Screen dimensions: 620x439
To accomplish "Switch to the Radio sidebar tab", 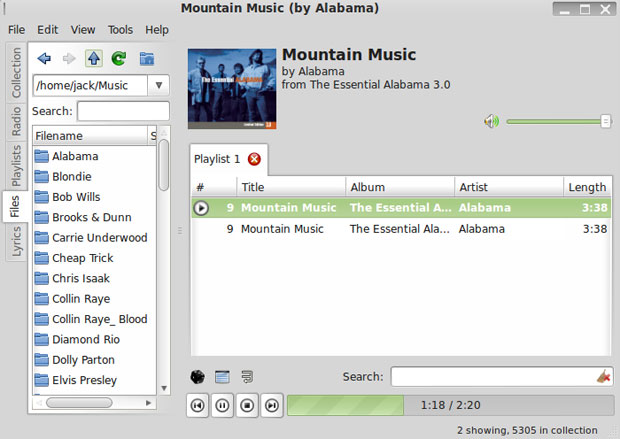I will point(16,121).
